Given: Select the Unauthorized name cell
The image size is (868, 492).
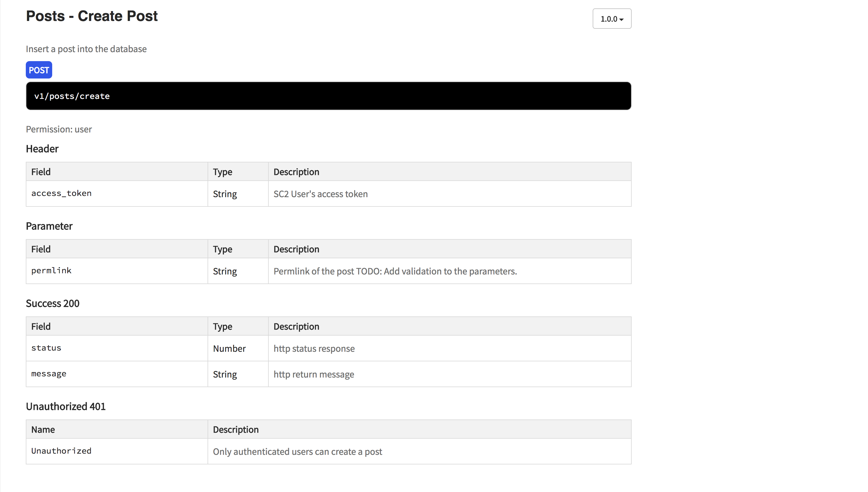Looking at the screenshot, I should click(117, 452).
